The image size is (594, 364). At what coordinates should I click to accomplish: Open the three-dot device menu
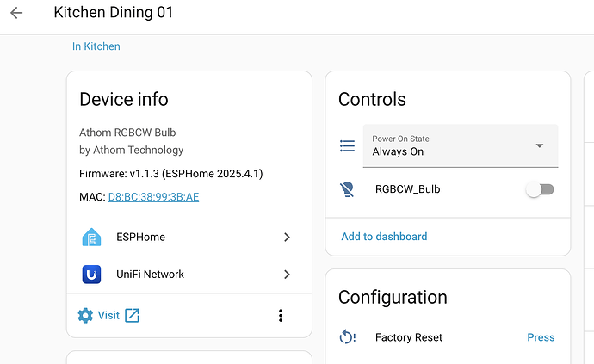281,316
